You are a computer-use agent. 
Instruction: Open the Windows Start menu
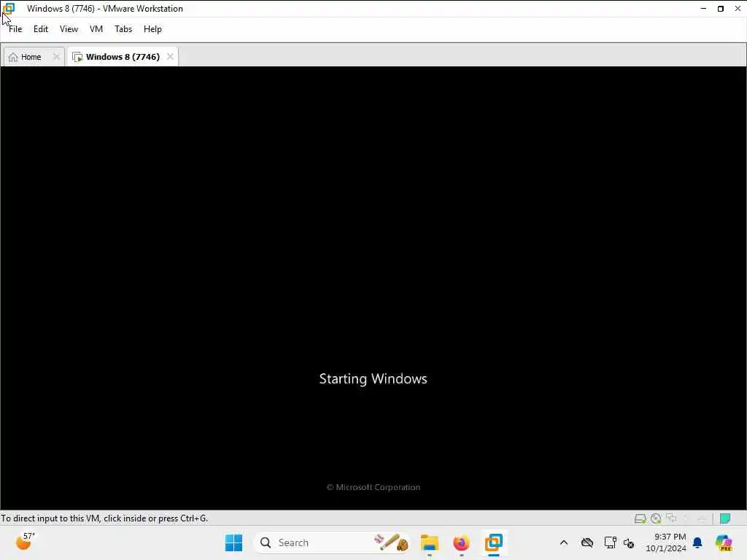[x=233, y=542]
